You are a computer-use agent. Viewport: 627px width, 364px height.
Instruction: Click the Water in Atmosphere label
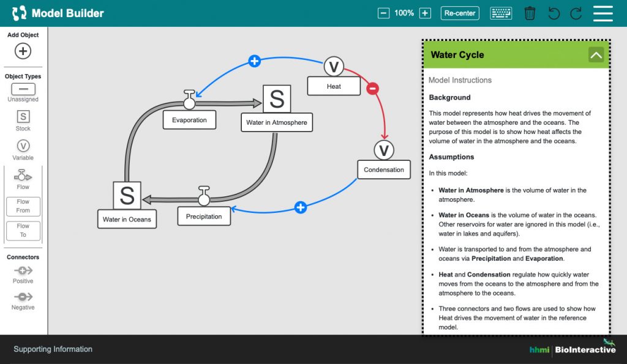click(277, 123)
